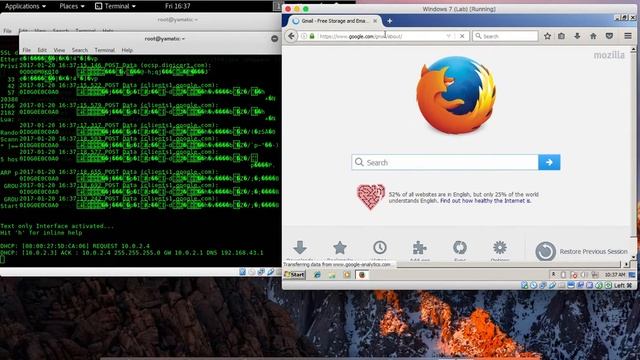This screenshot has height=360, width=640.
Task: Open Help menu in front terminal window
Action: [x=127, y=50]
